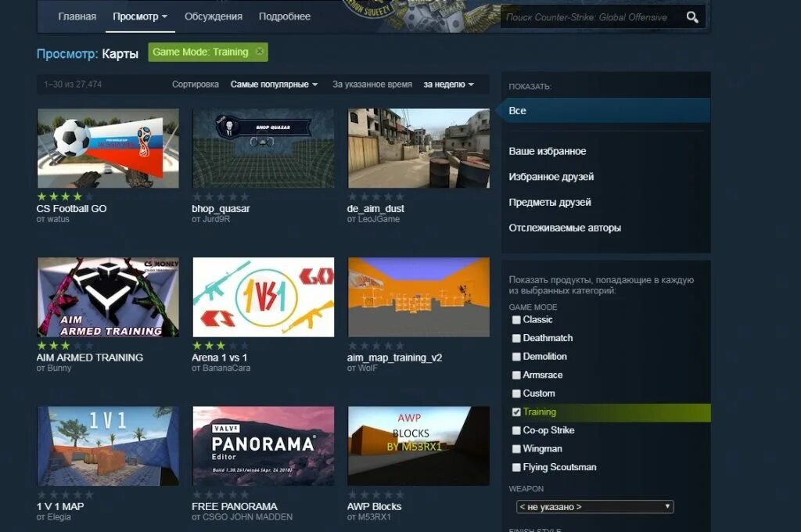Uncheck the Training game mode checkbox

click(516, 412)
